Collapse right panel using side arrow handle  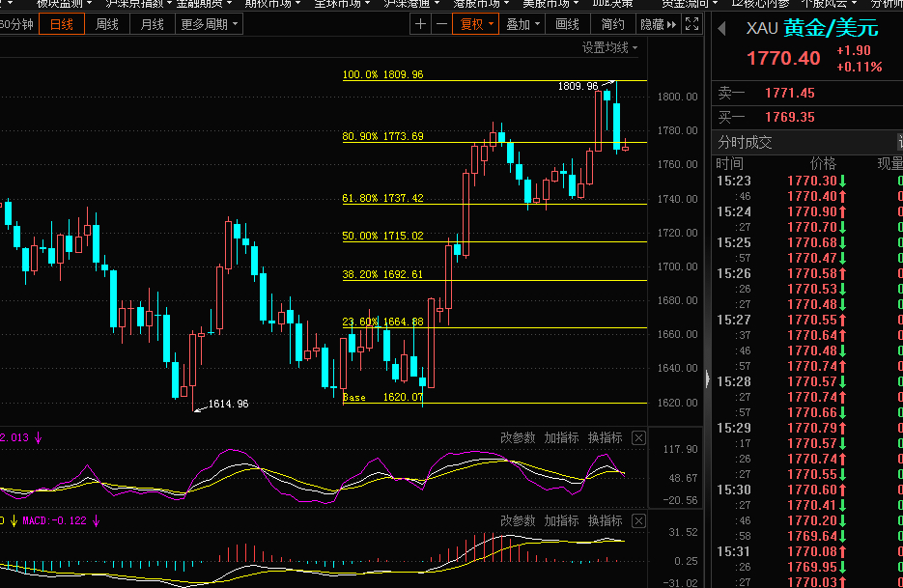point(707,378)
